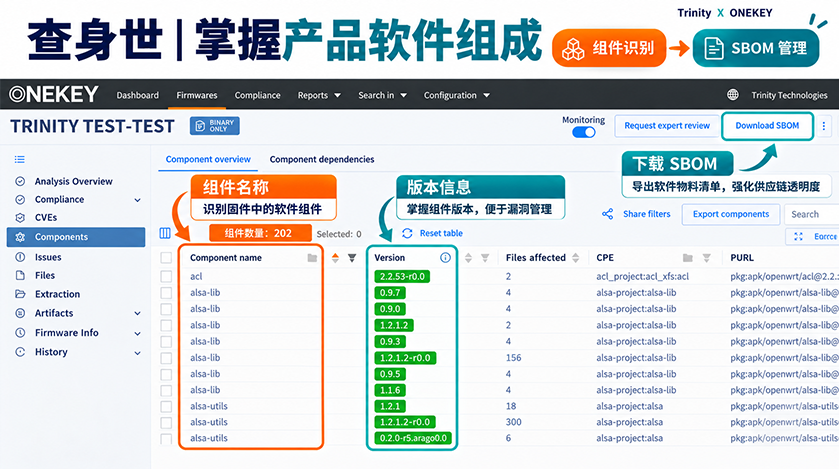Click in the Search field

coord(812,214)
